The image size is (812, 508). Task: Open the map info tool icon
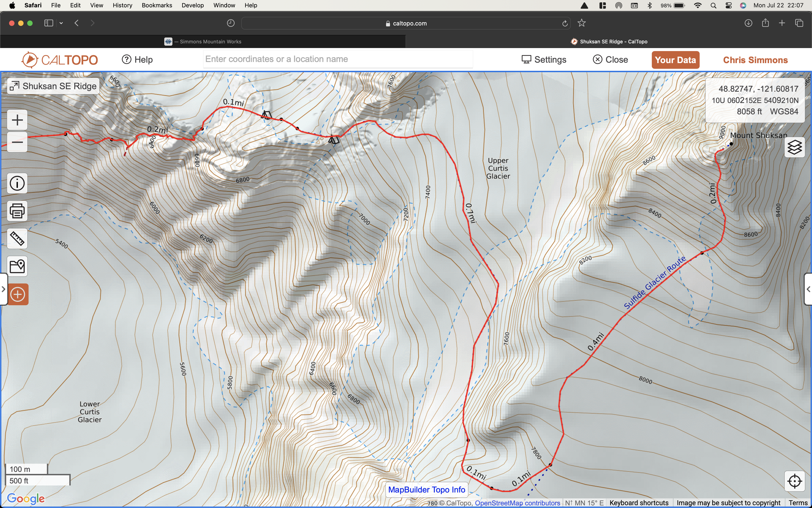pos(17,183)
